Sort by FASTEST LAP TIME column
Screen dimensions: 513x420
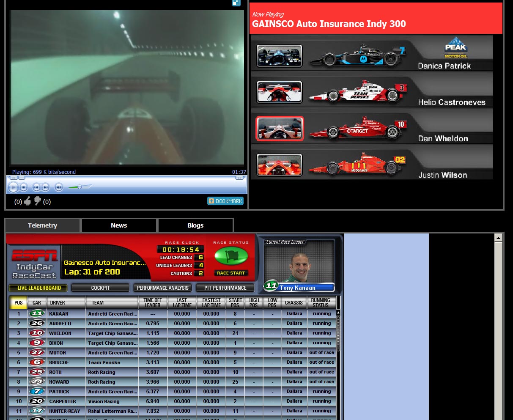pyautogui.click(x=211, y=303)
